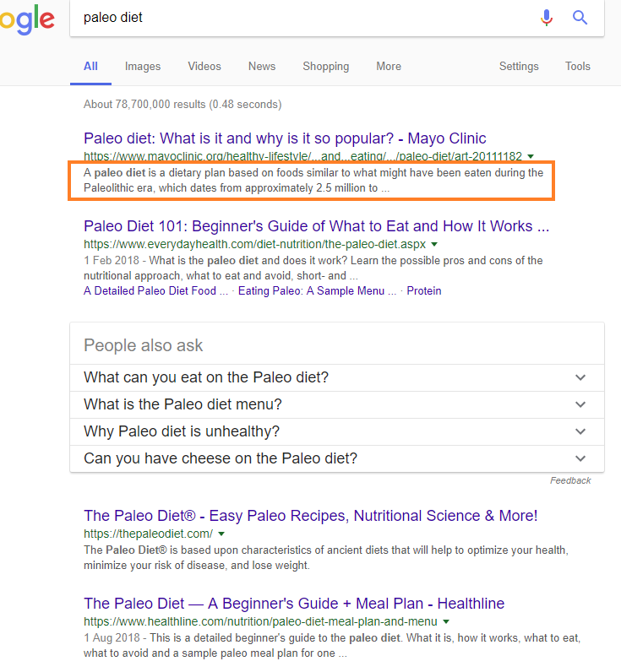Switch to the Videos tab
This screenshot has height=672, width=621.
[x=204, y=67]
